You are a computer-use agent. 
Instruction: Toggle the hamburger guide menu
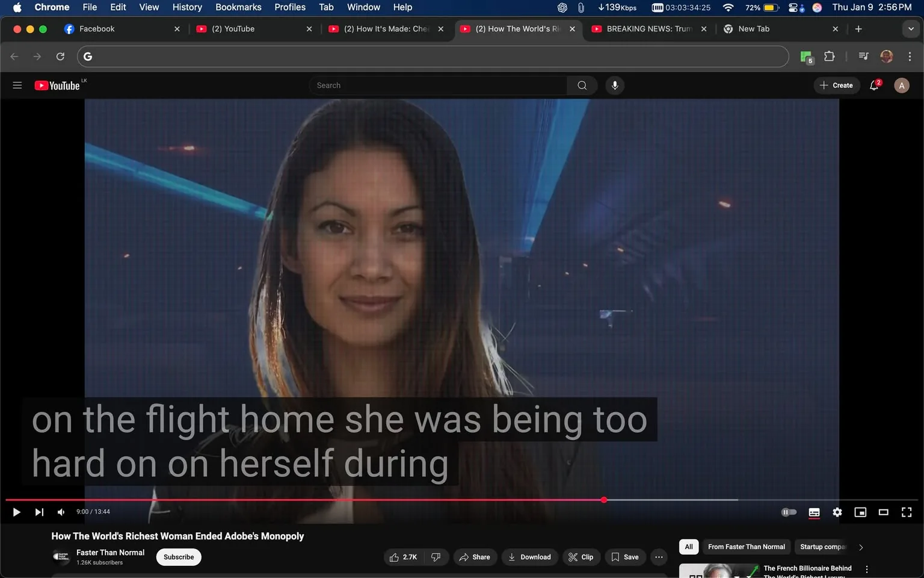click(17, 85)
